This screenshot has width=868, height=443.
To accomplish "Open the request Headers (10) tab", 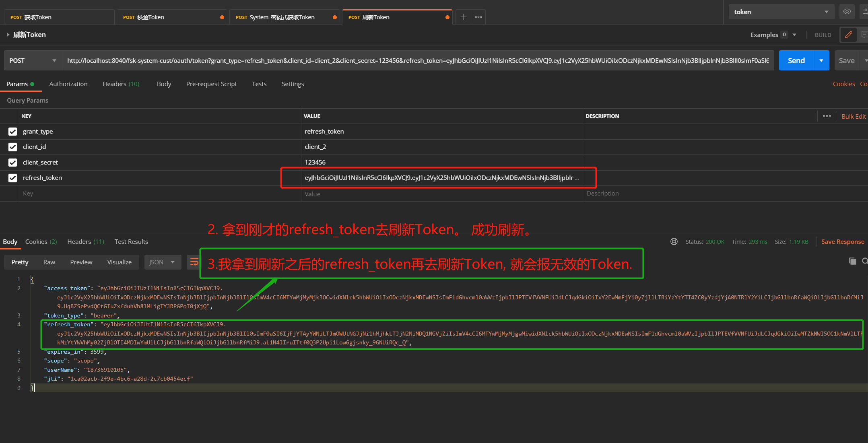I will tap(121, 84).
